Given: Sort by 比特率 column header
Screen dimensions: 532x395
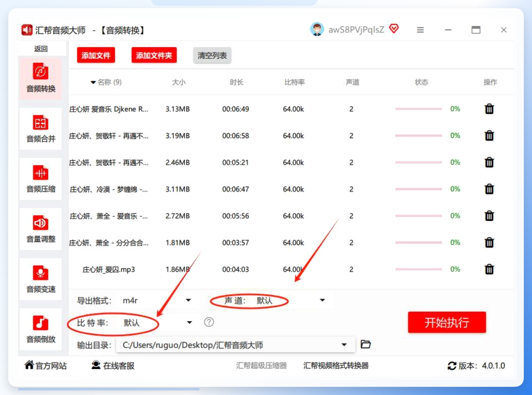Looking at the screenshot, I should 295,82.
